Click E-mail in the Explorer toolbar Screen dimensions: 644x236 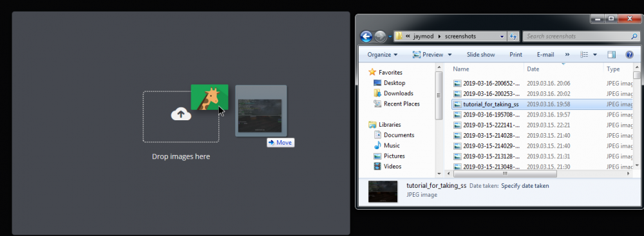(x=545, y=55)
